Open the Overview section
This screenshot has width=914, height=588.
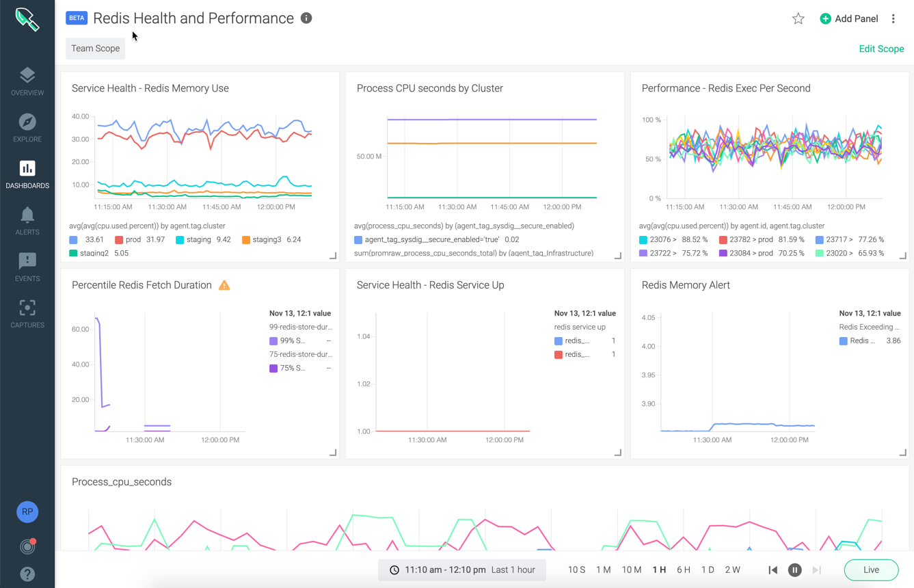[27, 81]
